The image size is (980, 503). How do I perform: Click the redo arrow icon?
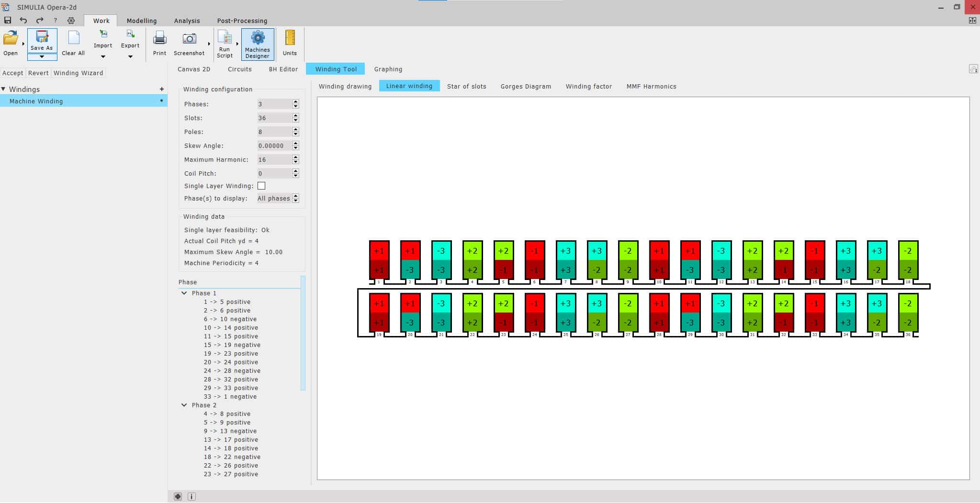tap(40, 20)
